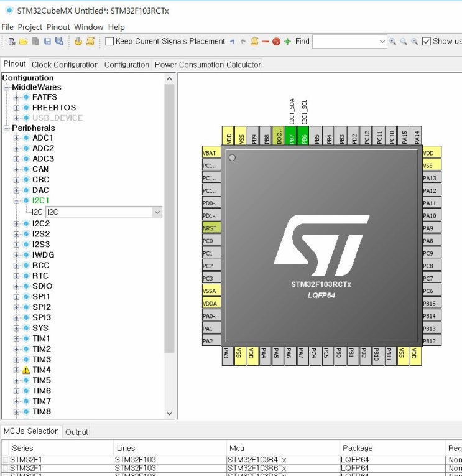Click the New Project toolbar icon
The image size is (462, 476).
point(12,41)
